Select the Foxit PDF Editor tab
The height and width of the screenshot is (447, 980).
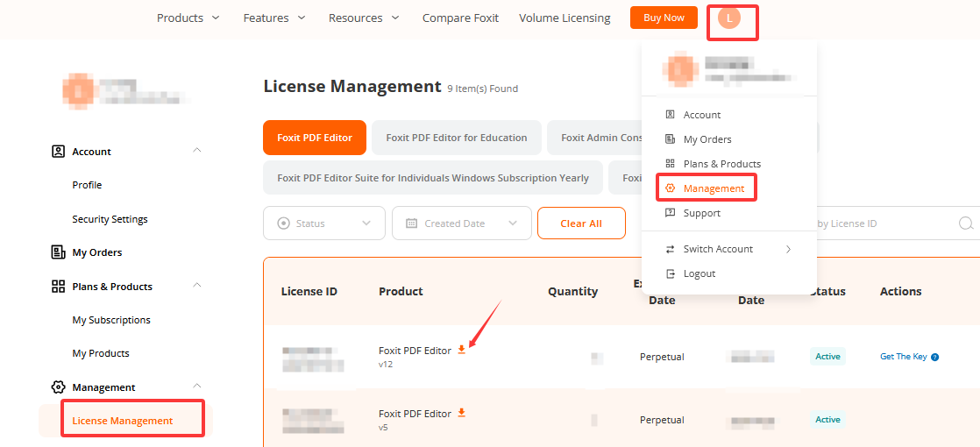click(x=315, y=138)
